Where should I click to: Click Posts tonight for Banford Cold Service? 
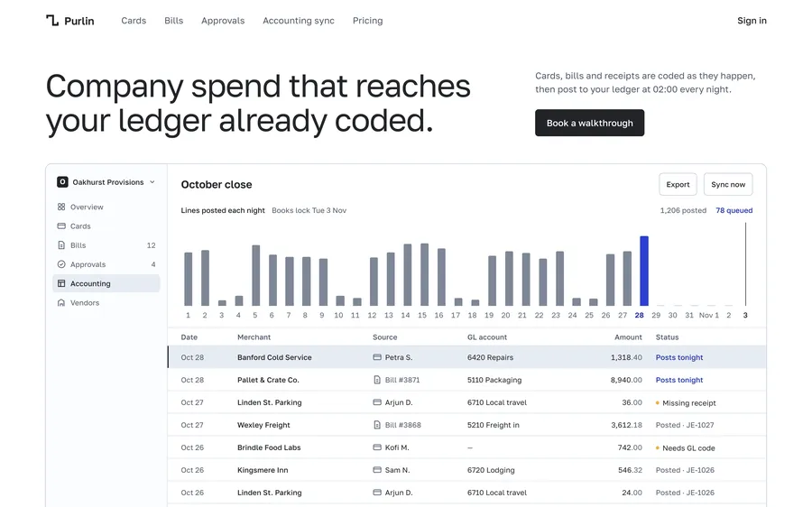tap(678, 357)
